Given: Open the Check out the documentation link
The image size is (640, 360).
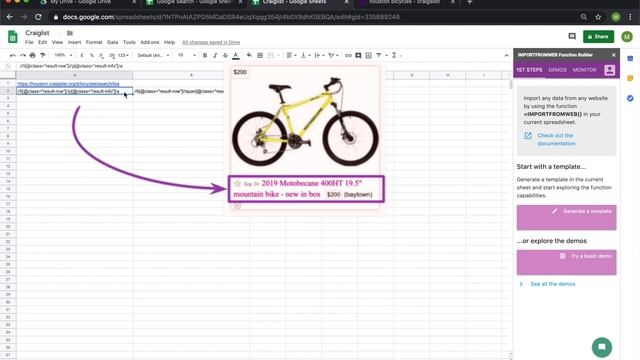Looking at the screenshot, I should (556, 139).
